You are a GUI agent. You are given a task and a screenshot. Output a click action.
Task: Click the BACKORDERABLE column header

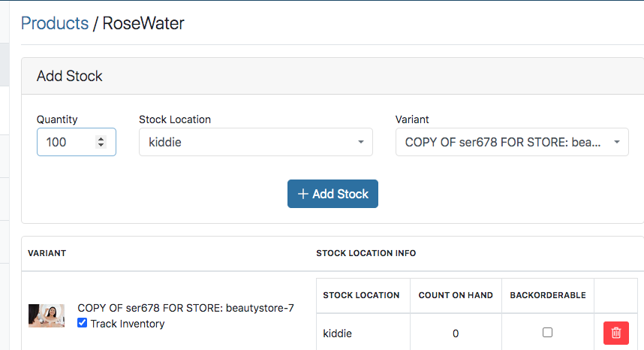tap(547, 295)
